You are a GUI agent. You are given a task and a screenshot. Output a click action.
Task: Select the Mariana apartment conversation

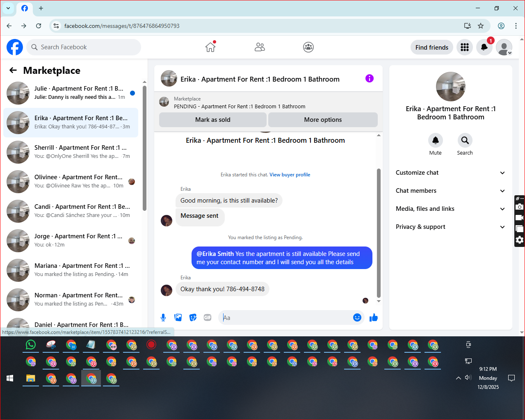[x=71, y=270]
